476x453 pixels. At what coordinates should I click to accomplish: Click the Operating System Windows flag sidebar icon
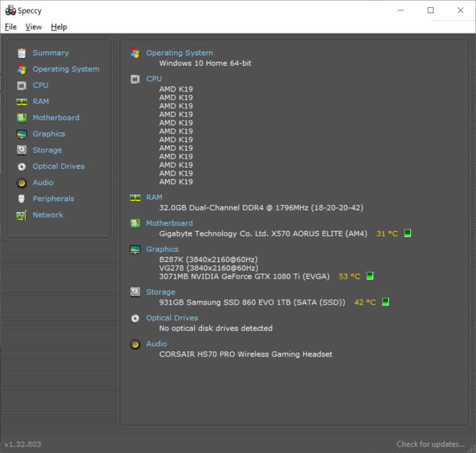[22, 69]
